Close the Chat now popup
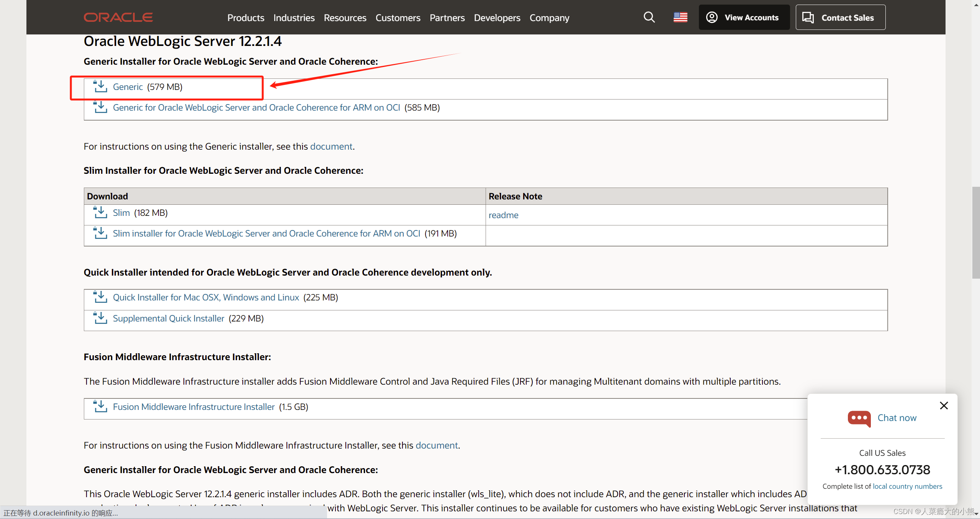980x519 pixels. click(944, 405)
